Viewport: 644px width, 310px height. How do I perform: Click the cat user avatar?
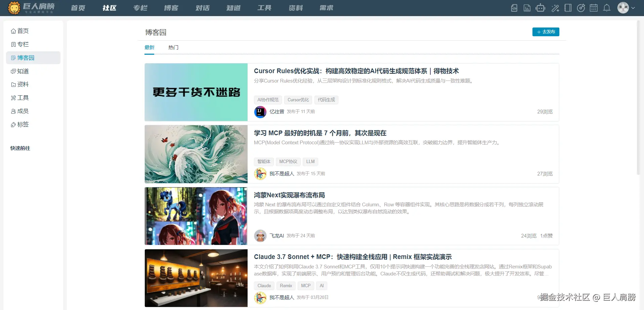pyautogui.click(x=623, y=8)
